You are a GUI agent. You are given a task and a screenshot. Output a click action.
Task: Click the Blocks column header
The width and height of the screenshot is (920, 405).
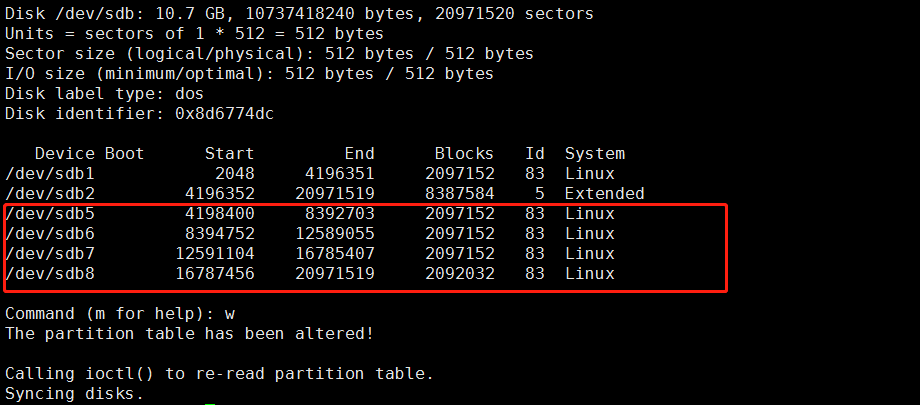(x=464, y=154)
